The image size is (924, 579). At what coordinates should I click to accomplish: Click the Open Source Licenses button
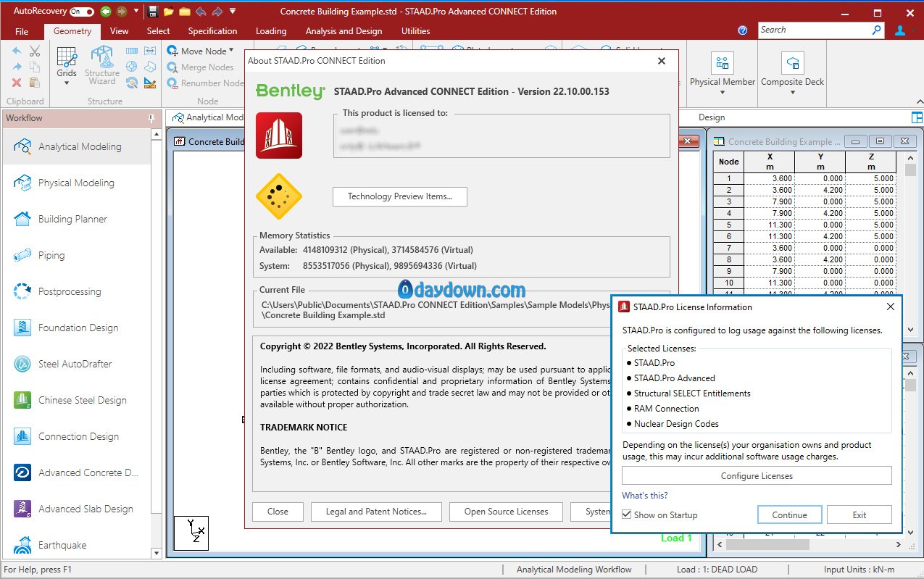[507, 512]
